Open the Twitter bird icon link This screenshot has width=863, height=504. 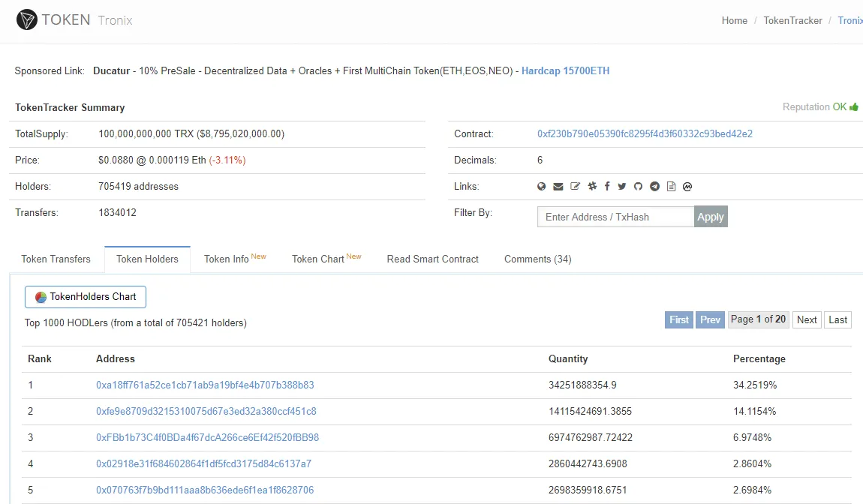(622, 187)
